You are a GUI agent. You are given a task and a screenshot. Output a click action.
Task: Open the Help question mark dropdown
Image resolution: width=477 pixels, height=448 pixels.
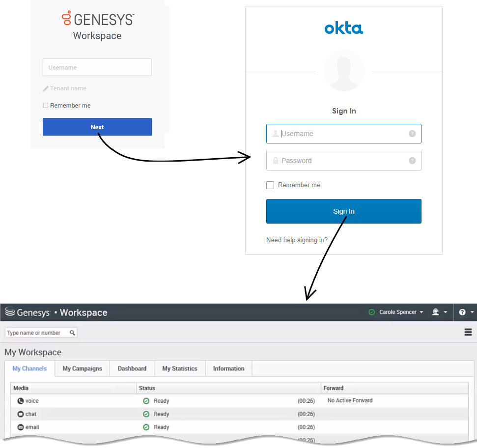(466, 312)
